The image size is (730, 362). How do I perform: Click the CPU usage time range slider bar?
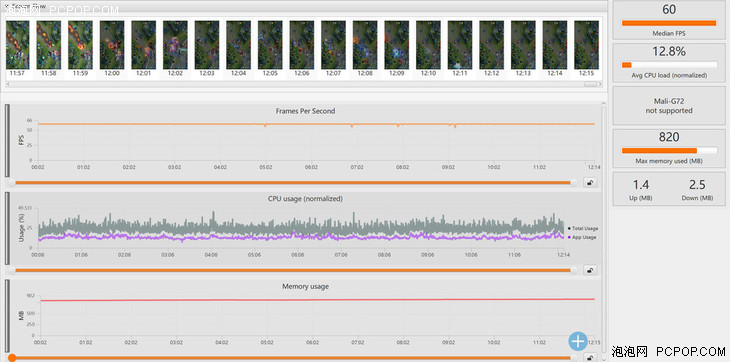coord(293,270)
